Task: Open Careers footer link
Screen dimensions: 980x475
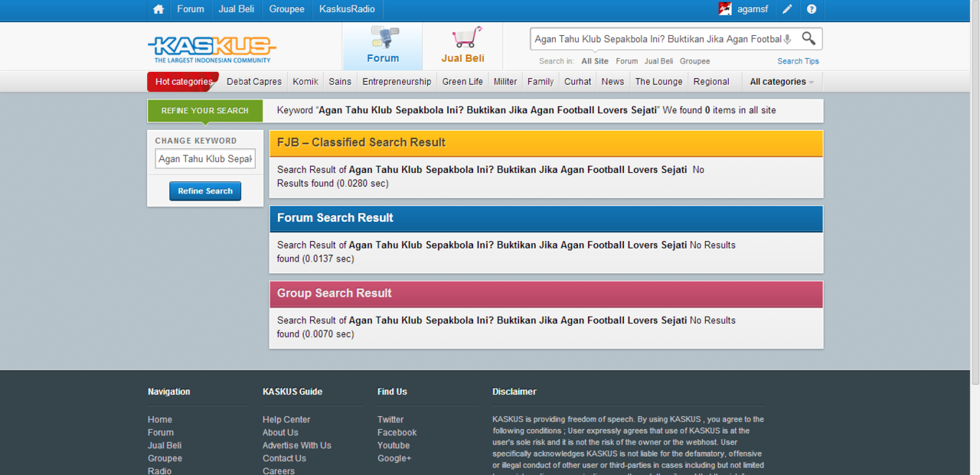Action: point(279,471)
